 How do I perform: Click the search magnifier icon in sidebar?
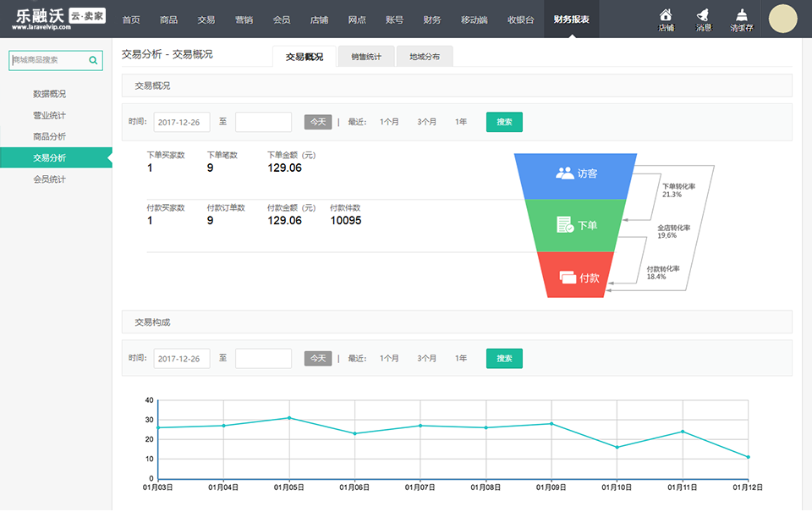[x=93, y=60]
